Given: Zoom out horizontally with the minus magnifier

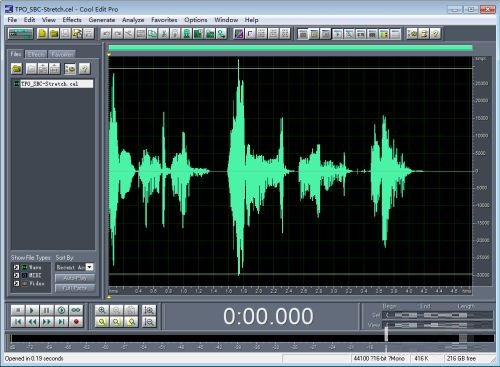Looking at the screenshot, I should pos(117,310).
